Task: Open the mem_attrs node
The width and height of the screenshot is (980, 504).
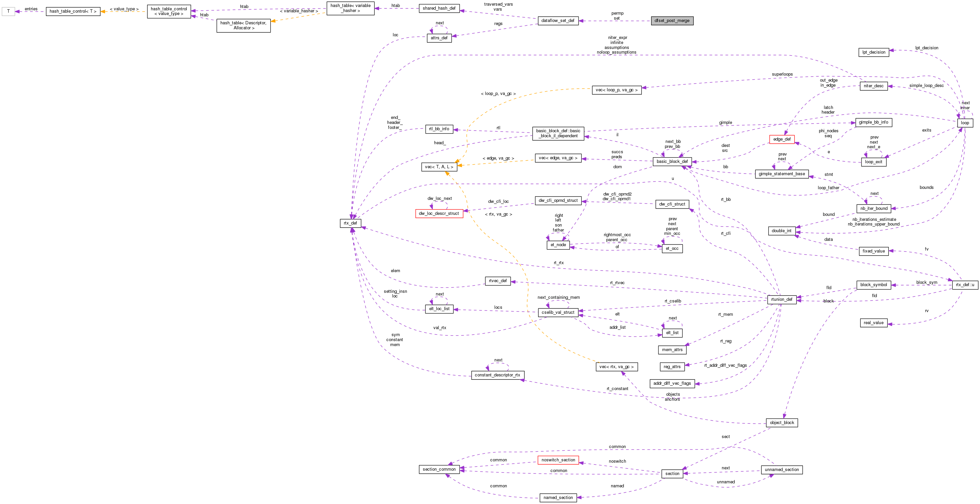Action: point(672,350)
